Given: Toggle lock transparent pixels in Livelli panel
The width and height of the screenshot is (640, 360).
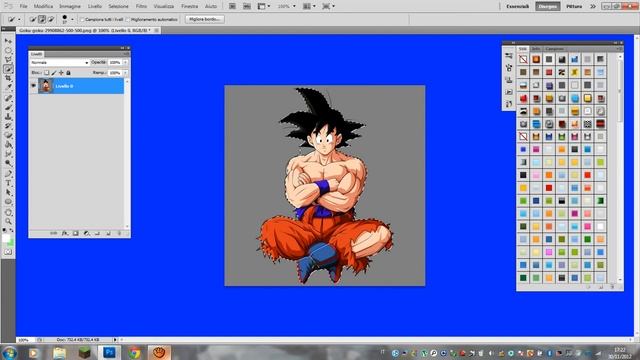Looking at the screenshot, I should point(46,73).
